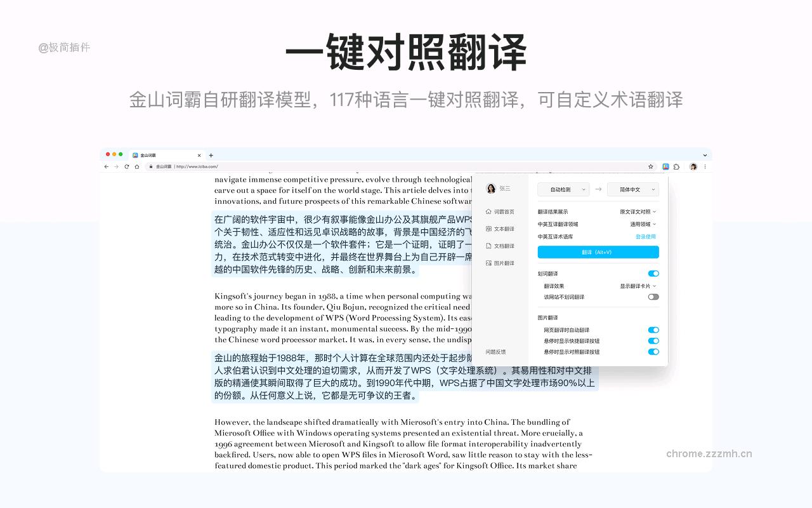Open 文本翻译 in the popup sidebar
812x508 pixels.
click(500, 229)
